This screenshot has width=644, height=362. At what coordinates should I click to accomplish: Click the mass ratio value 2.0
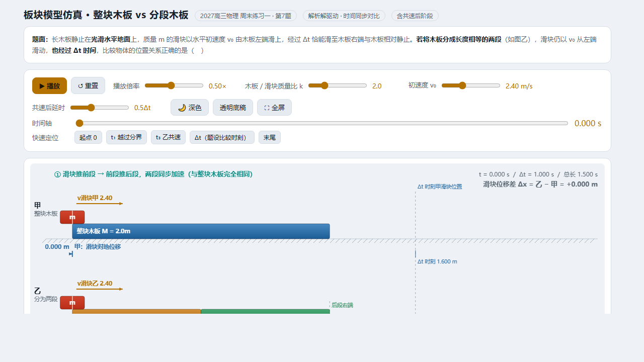(x=377, y=86)
